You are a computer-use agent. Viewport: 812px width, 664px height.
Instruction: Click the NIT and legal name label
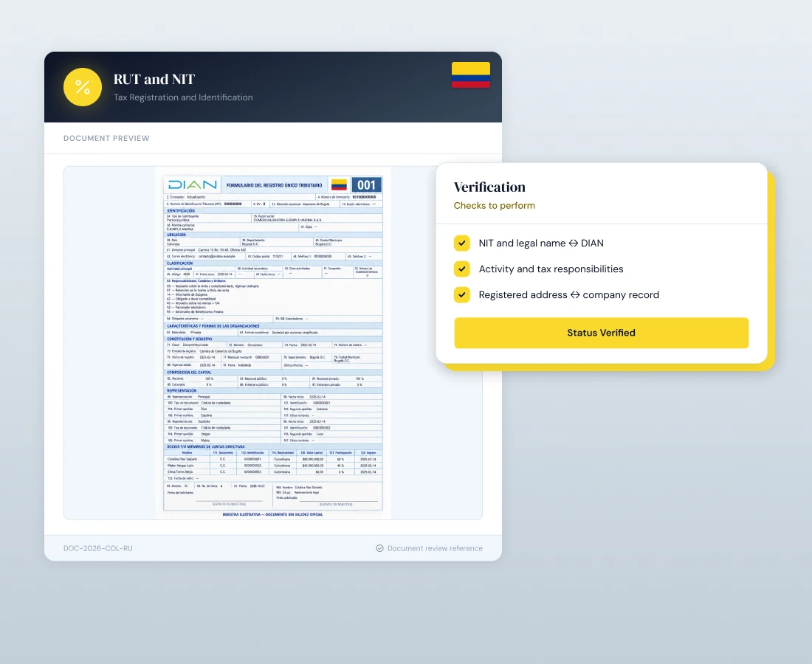[x=541, y=243]
